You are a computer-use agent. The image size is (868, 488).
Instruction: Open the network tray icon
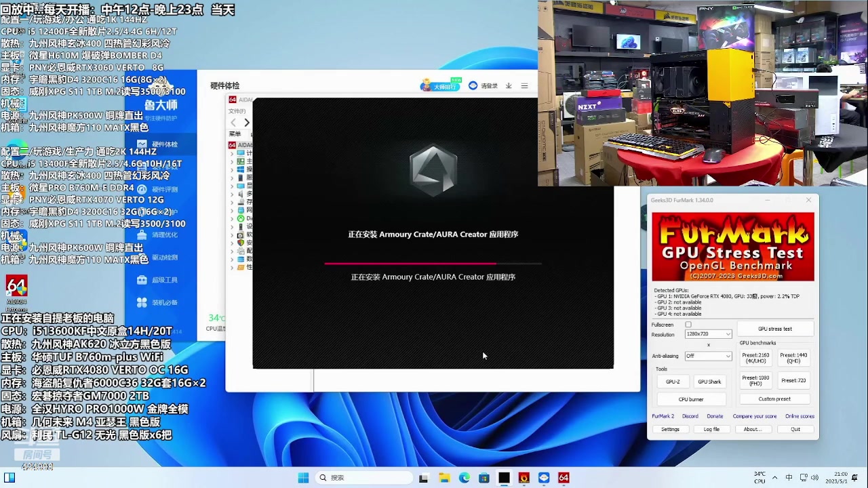coord(803,478)
